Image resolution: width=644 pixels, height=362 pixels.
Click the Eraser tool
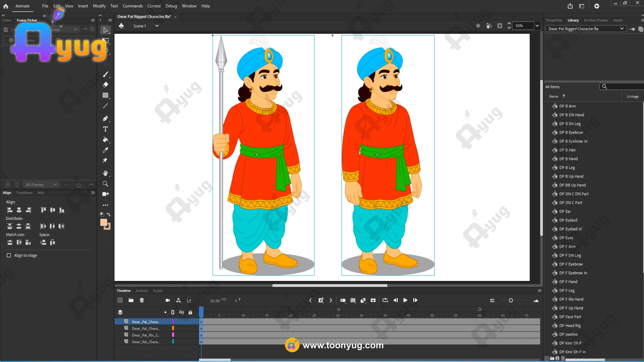tap(105, 85)
